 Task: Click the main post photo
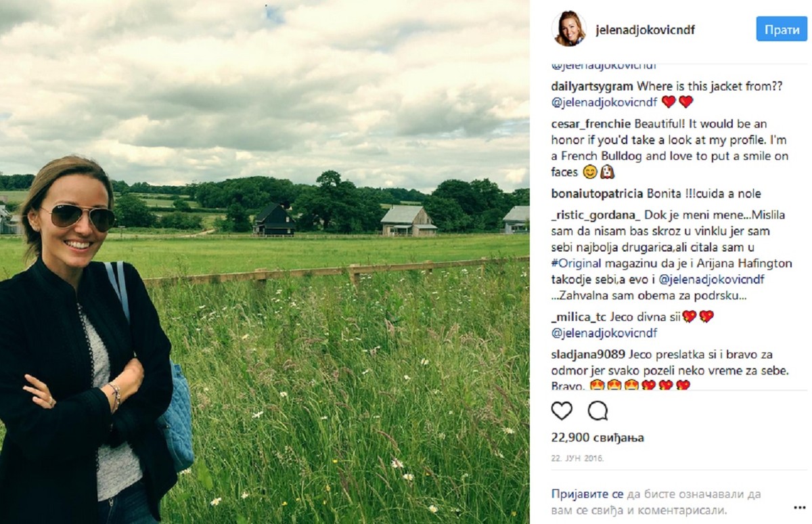[265, 262]
